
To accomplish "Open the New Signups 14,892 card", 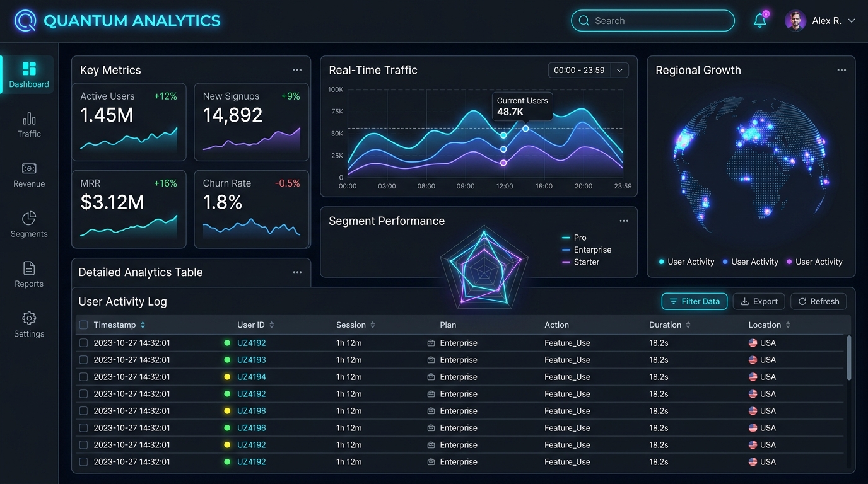I will point(252,122).
